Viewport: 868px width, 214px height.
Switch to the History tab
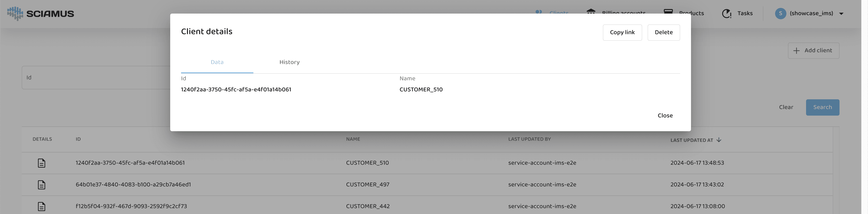point(289,62)
